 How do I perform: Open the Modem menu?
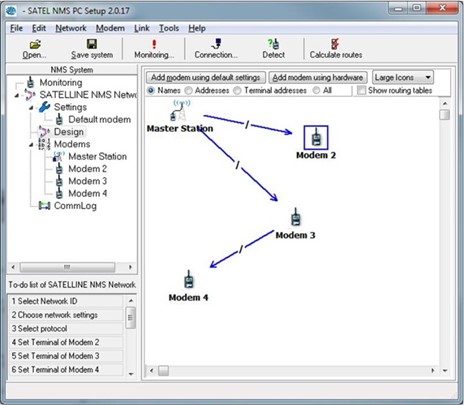110,28
